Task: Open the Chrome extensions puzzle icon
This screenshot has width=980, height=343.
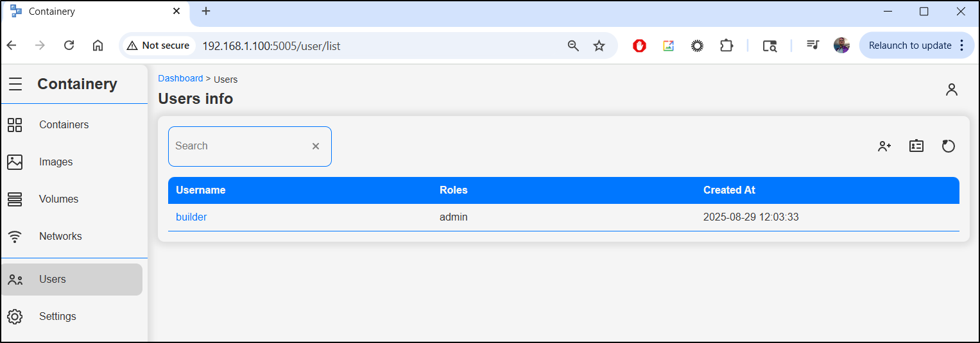Action: point(726,46)
